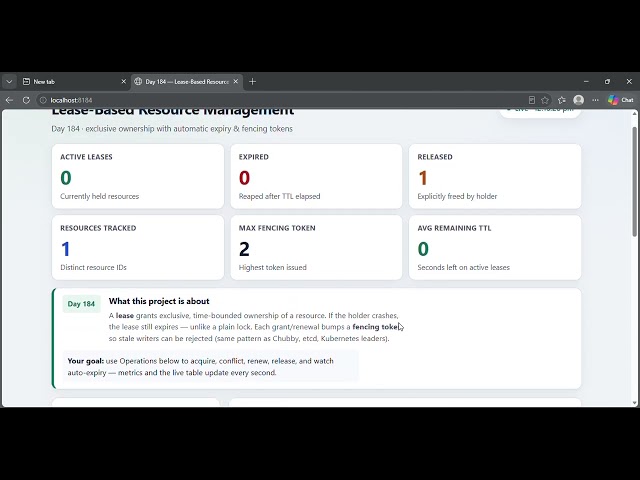The height and width of the screenshot is (480, 640).
Task: Minimize the browser window
Action: click(586, 82)
